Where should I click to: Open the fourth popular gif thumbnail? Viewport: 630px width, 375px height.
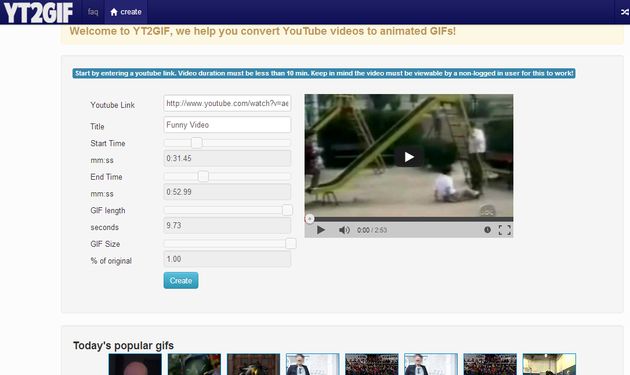click(312, 364)
